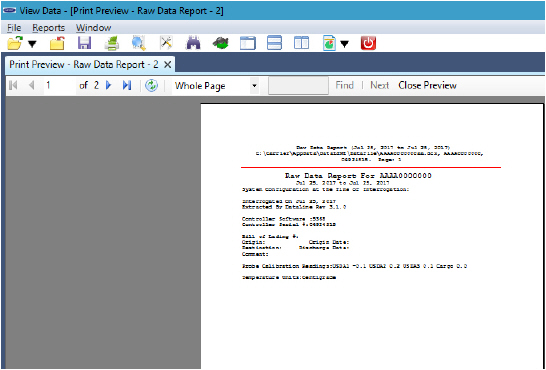This screenshot has height=370, width=546.
Task: Click the crossed tools settings icon
Action: (166, 44)
